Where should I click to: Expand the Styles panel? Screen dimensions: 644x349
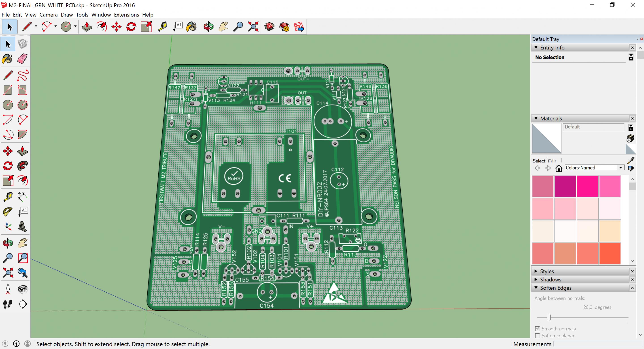tap(536, 271)
